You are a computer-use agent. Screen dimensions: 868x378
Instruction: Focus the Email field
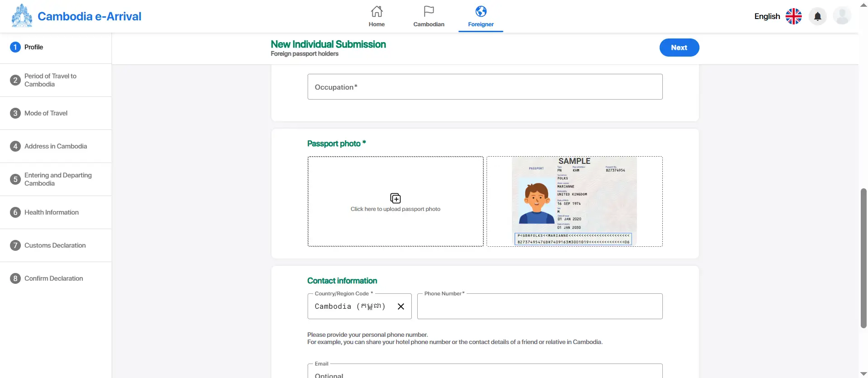pos(485,371)
